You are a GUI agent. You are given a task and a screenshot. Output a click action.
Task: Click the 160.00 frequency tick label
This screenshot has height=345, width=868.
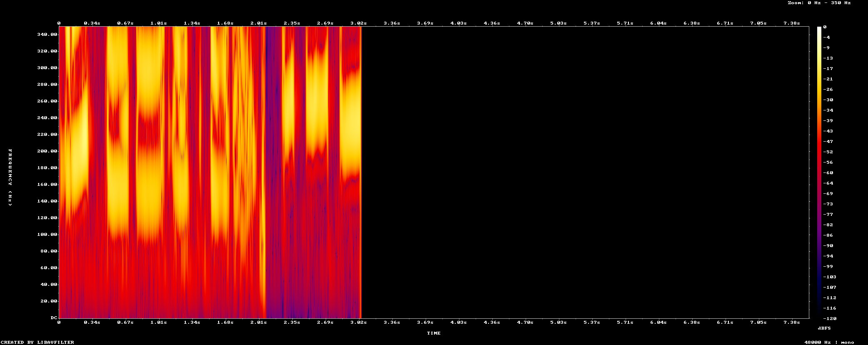(x=47, y=185)
